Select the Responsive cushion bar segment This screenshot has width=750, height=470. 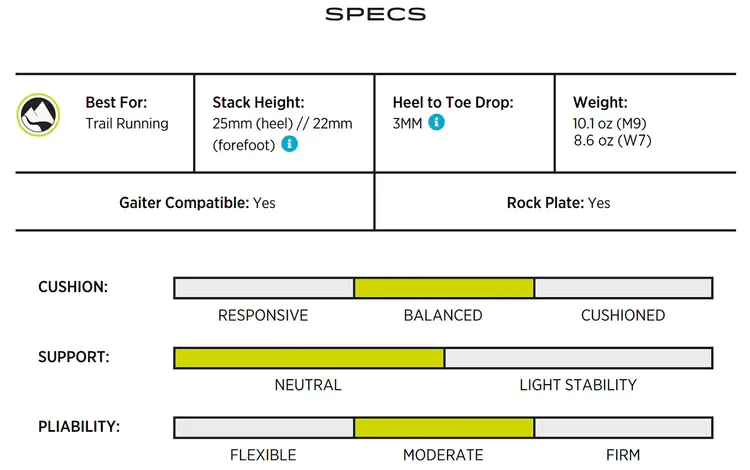pyautogui.click(x=264, y=288)
